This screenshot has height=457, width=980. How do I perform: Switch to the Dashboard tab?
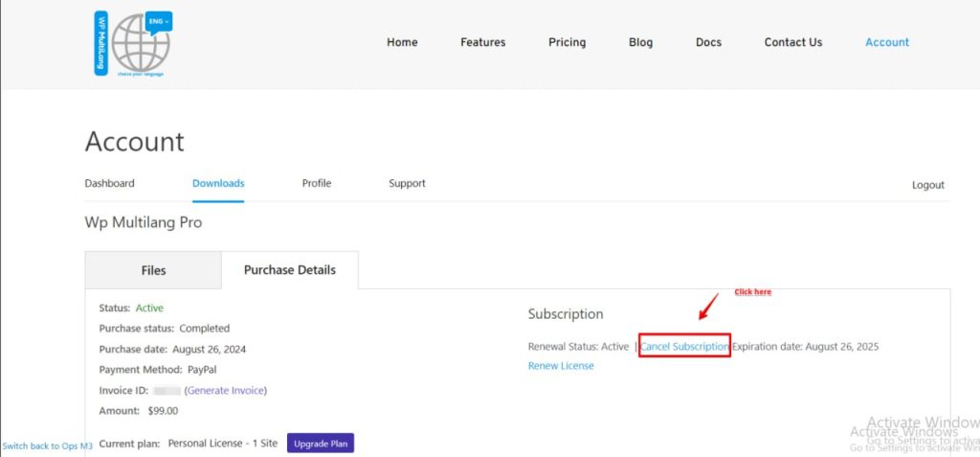coord(109,183)
